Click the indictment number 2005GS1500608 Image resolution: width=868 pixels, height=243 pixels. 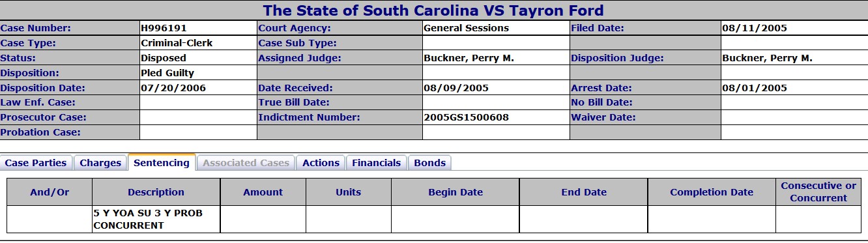coord(466,117)
